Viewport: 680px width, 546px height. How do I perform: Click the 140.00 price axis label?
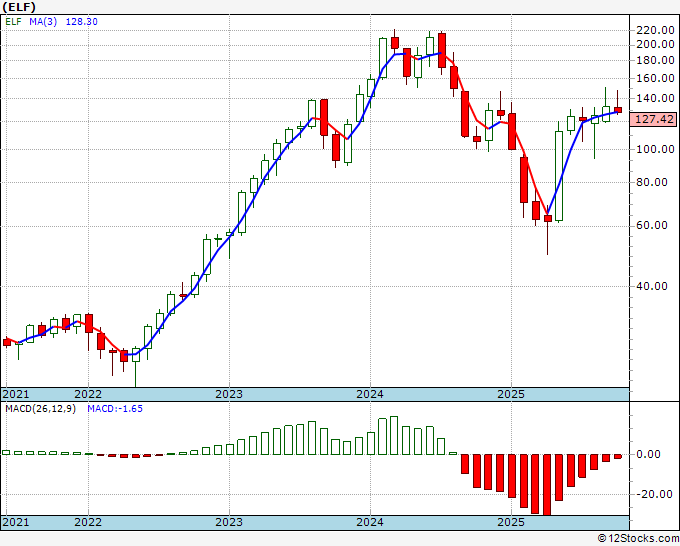pos(655,98)
